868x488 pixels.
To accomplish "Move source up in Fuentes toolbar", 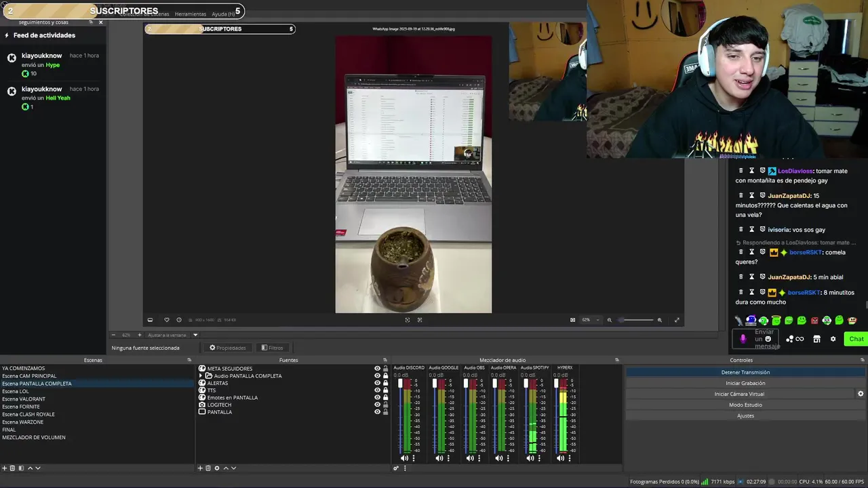I will (x=226, y=468).
